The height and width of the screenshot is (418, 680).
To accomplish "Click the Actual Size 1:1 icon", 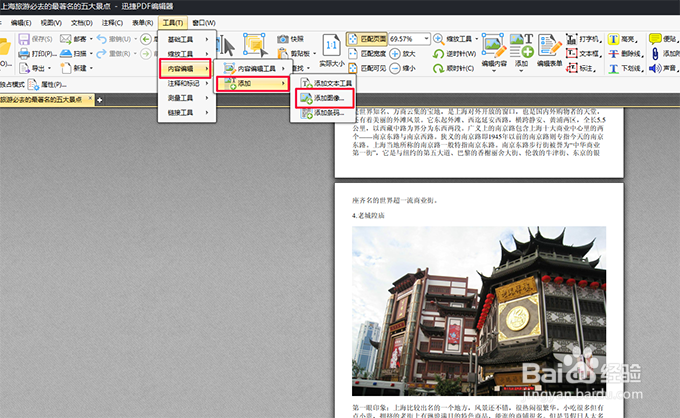I will click(x=331, y=45).
